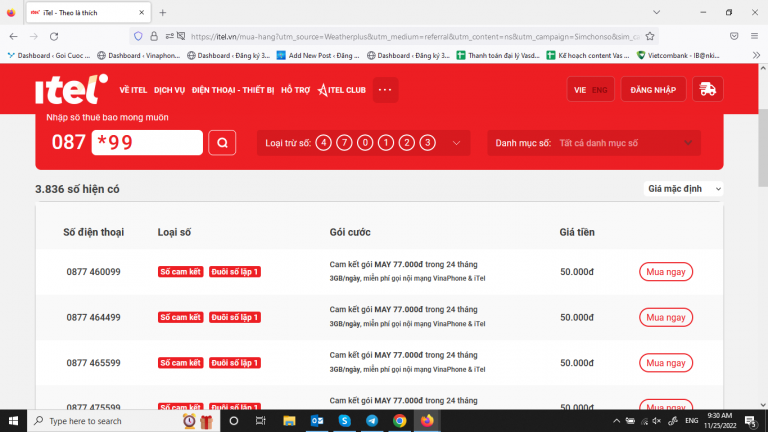Click Mua ngay for 0877 460099
The height and width of the screenshot is (432, 768).
[x=666, y=272]
